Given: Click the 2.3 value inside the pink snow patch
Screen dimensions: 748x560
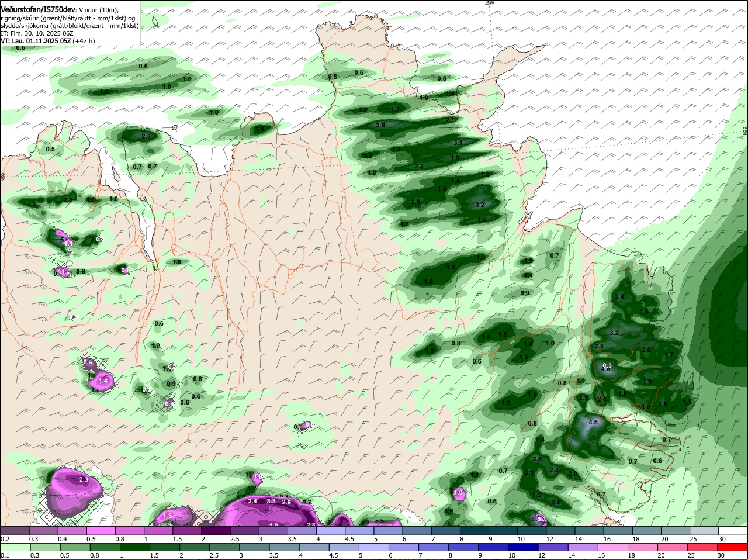Looking at the screenshot, I should [x=84, y=479].
